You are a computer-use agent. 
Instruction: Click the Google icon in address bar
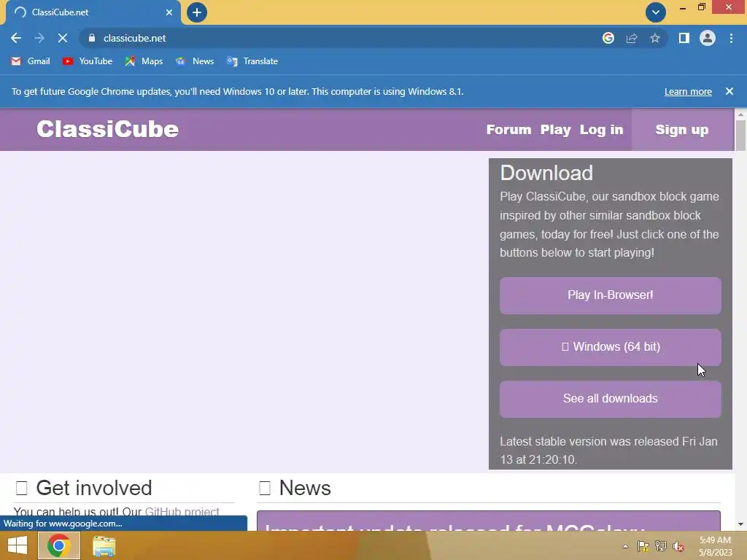[608, 38]
